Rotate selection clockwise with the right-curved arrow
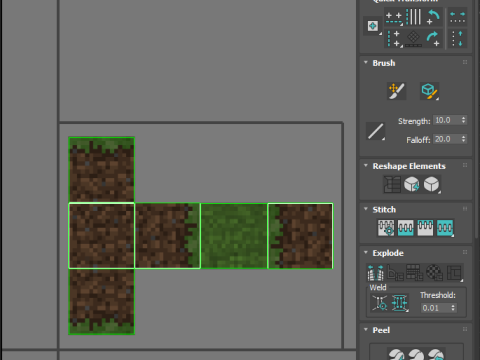 [x=433, y=38]
